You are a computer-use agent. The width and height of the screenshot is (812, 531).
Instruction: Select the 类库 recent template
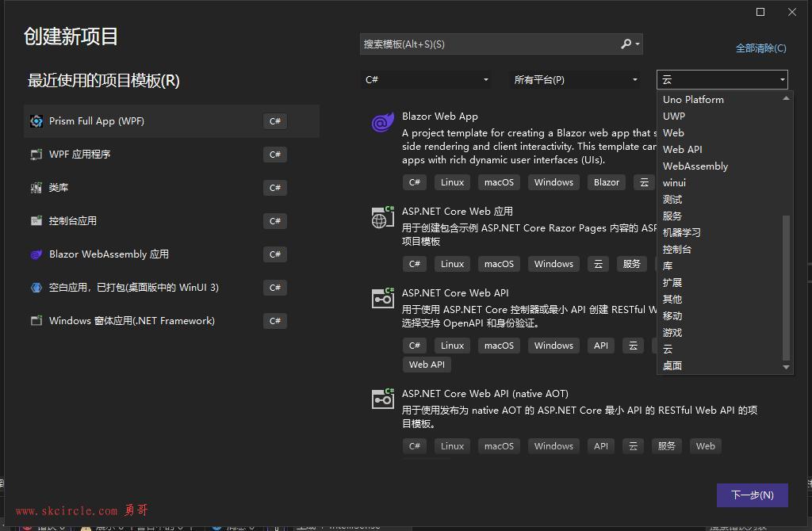point(171,188)
